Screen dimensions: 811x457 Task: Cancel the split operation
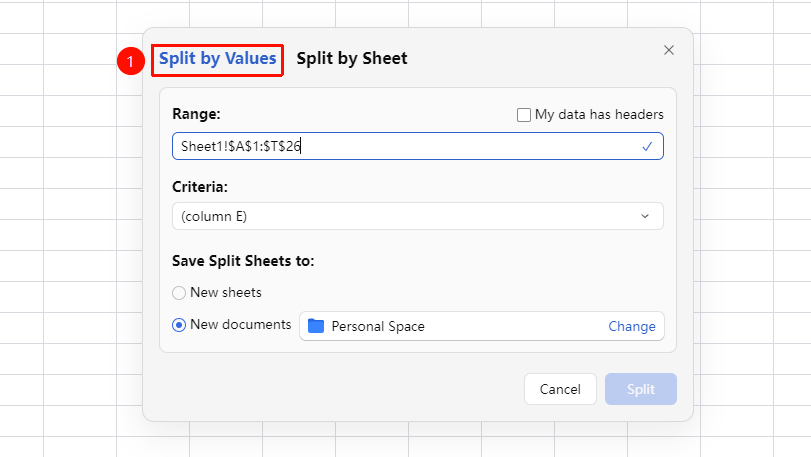pos(560,389)
